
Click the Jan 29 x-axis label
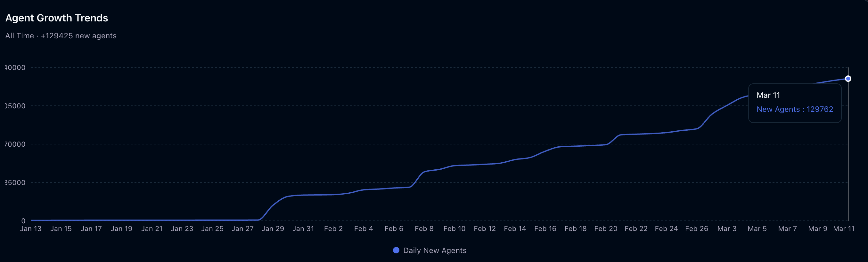pos(273,229)
